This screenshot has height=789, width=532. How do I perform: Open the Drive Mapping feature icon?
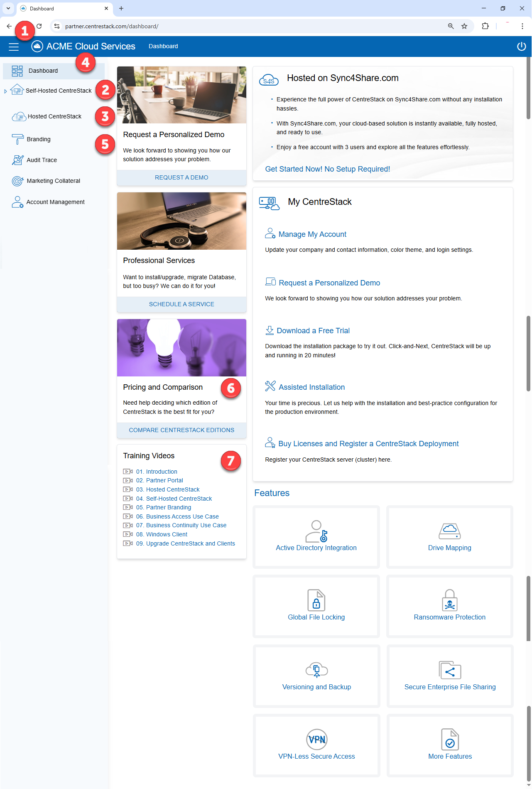449,531
